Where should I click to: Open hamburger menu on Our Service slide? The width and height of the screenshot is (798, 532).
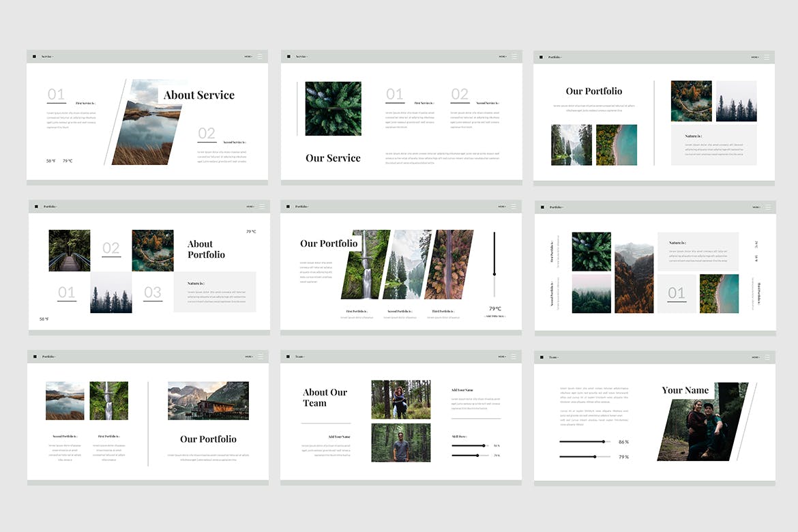514,57
